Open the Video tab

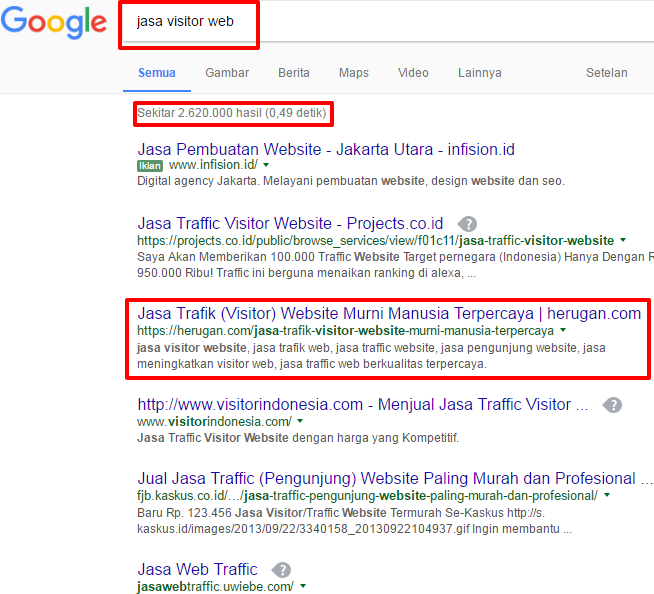coord(413,73)
